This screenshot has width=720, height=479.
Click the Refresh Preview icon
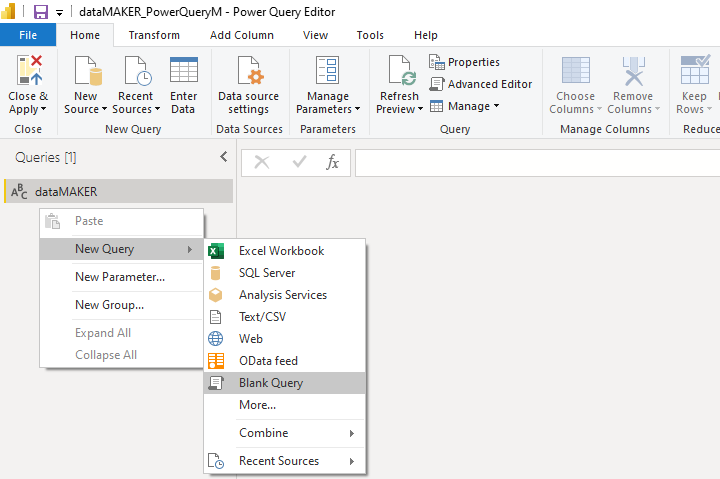[402, 70]
